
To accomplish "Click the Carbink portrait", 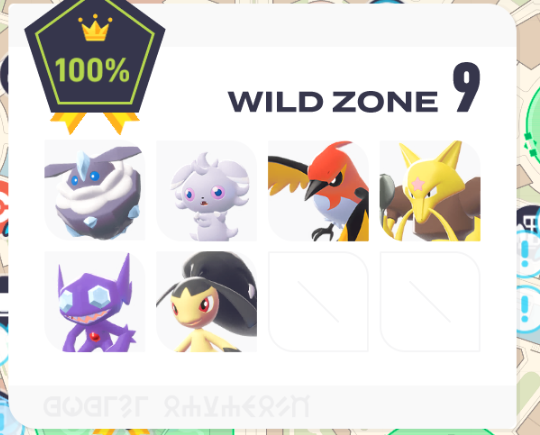I will (x=95, y=190).
